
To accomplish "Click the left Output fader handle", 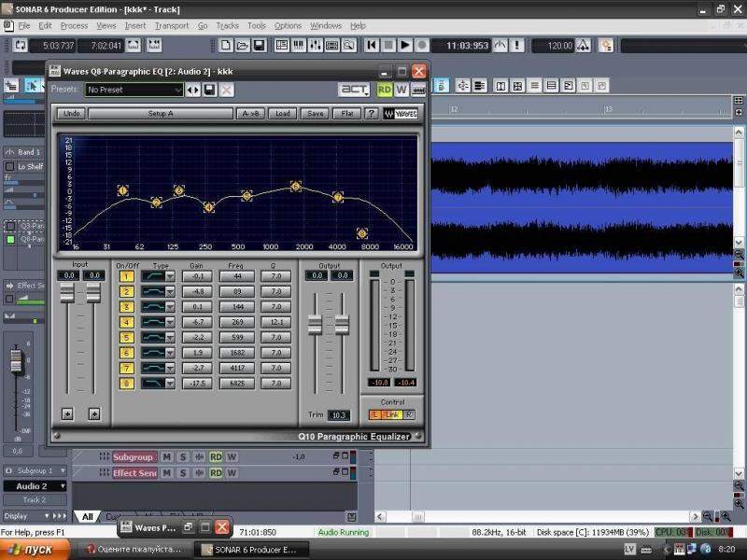I will pos(316,324).
